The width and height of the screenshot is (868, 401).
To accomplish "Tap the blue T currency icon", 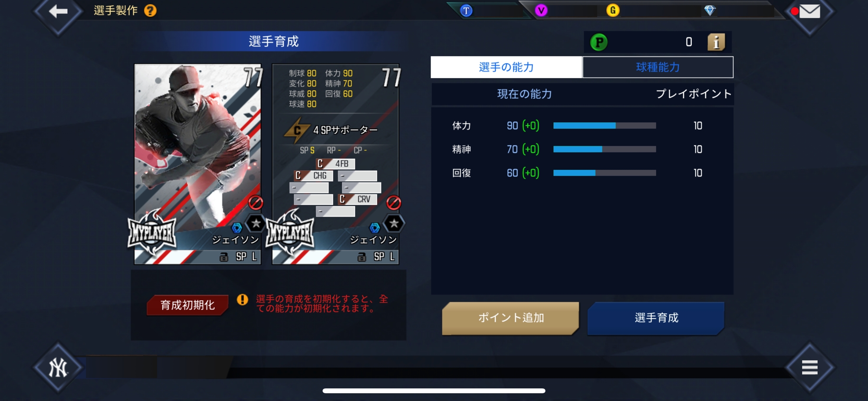I will pos(466,10).
